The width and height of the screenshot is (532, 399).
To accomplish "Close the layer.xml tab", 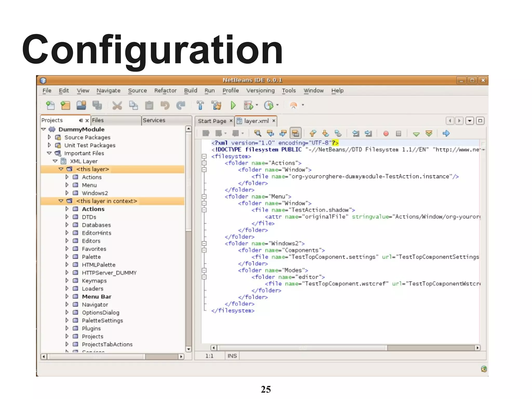I will [274, 121].
